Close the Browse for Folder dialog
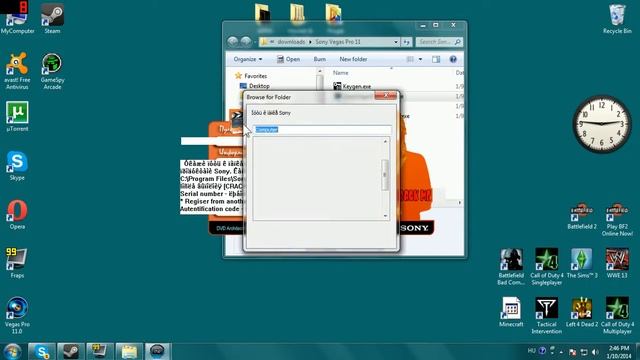Image resolution: width=640 pixels, height=360 pixels. coord(386,96)
